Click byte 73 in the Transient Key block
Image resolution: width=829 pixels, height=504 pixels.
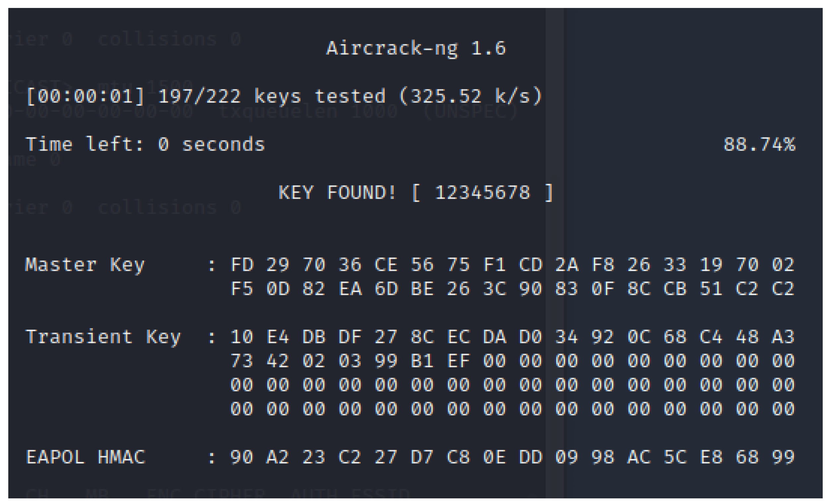242,361
